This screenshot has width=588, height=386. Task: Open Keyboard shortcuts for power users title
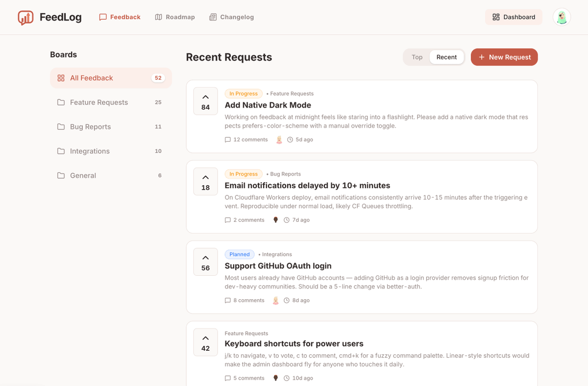click(294, 344)
